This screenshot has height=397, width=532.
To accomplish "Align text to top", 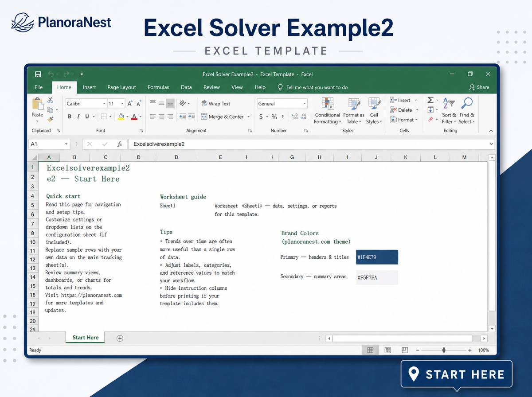I will (153, 103).
